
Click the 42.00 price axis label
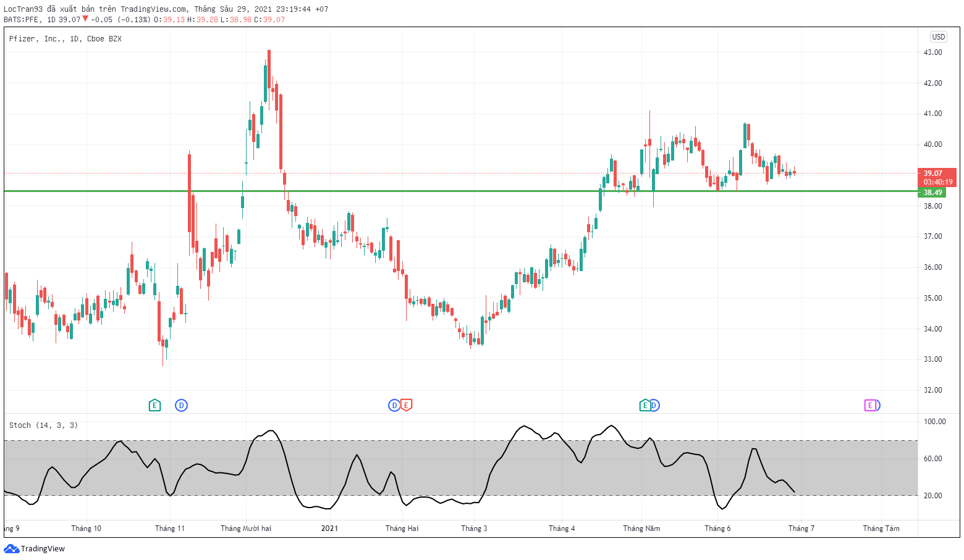[933, 83]
